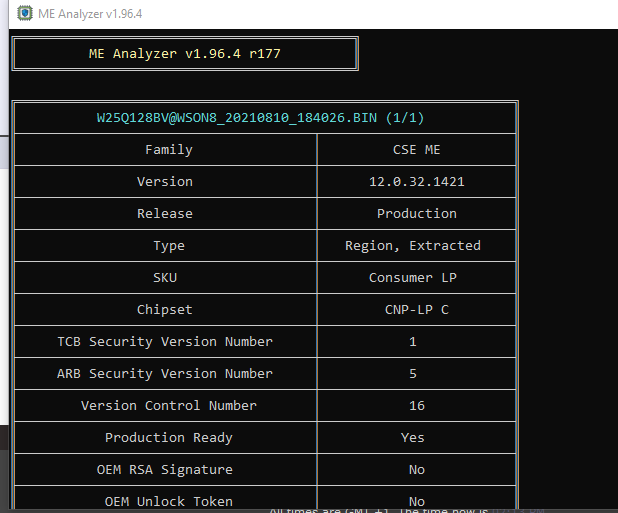The height and width of the screenshot is (513, 618).
Task: Click the 'Production' release value
Action: coord(417,214)
